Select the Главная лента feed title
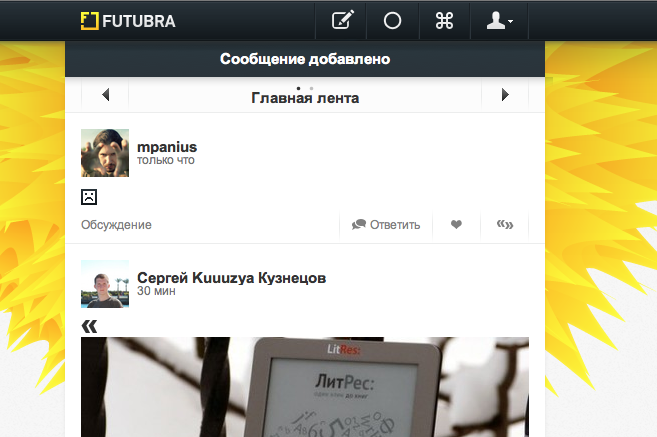The image size is (657, 437). (305, 98)
